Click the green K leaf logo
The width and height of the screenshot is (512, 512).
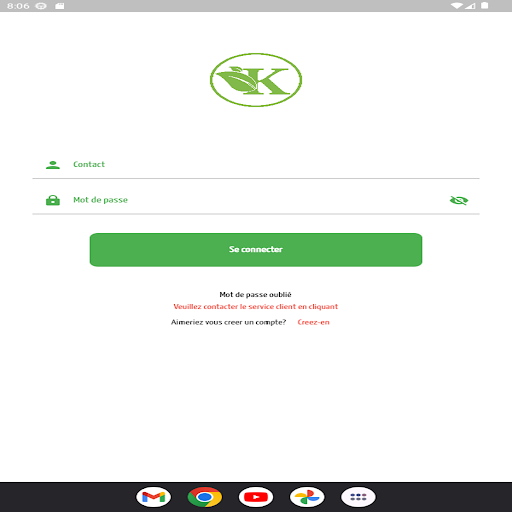pos(256,80)
